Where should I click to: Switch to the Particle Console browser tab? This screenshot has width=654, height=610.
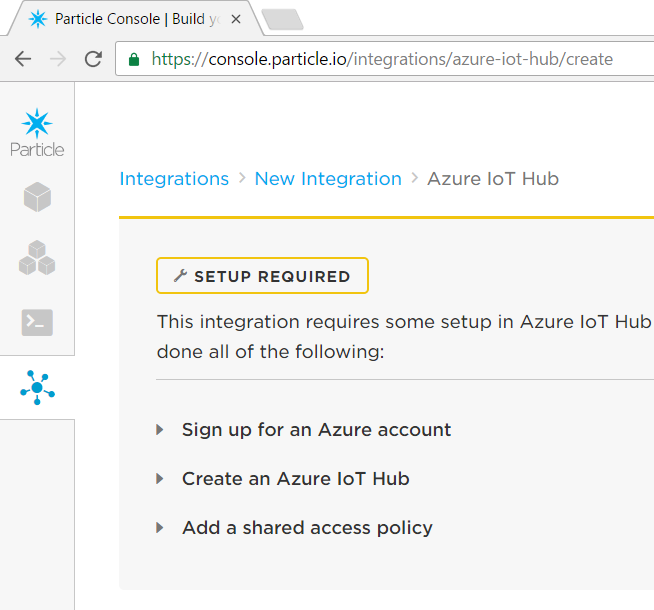130,19
